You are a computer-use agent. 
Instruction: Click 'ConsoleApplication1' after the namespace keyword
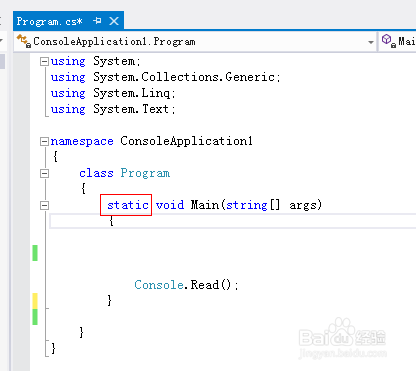click(x=186, y=141)
